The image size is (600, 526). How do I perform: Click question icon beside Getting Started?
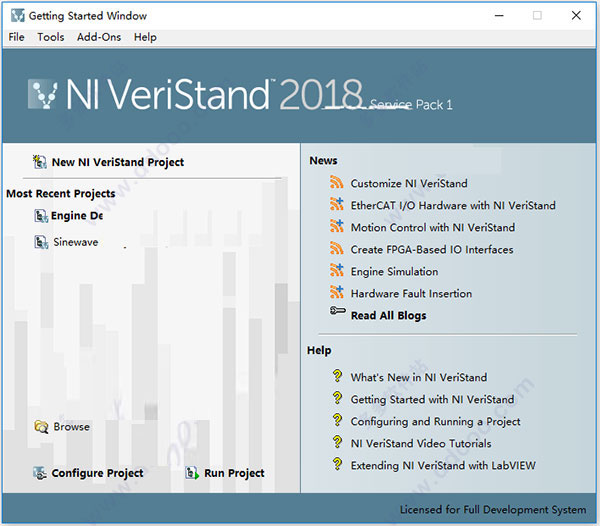pyautogui.click(x=337, y=398)
